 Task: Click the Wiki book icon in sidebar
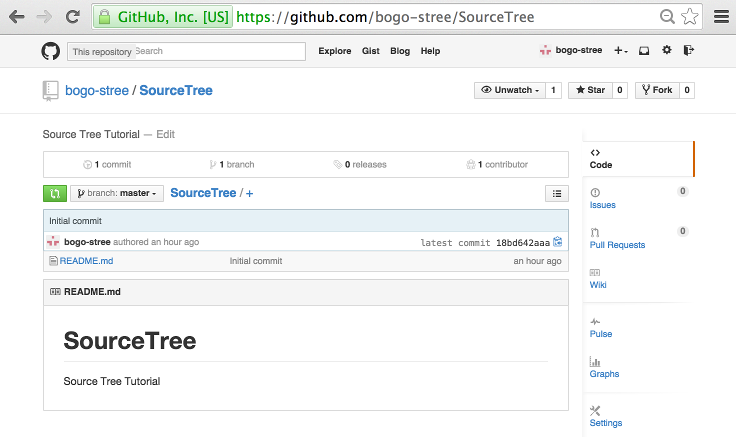pos(595,272)
